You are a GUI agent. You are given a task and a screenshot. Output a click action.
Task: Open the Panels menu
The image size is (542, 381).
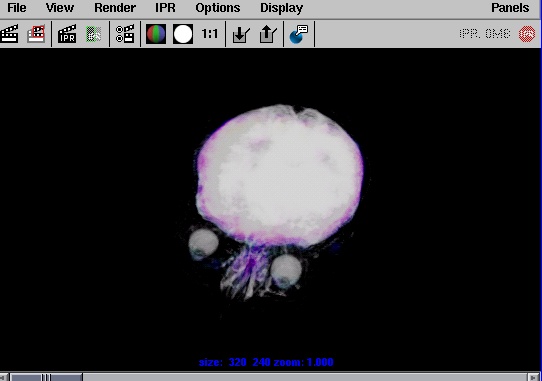tap(510, 8)
